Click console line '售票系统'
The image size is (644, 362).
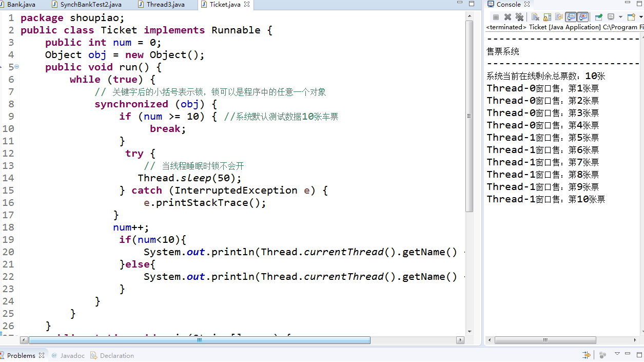coord(503,51)
